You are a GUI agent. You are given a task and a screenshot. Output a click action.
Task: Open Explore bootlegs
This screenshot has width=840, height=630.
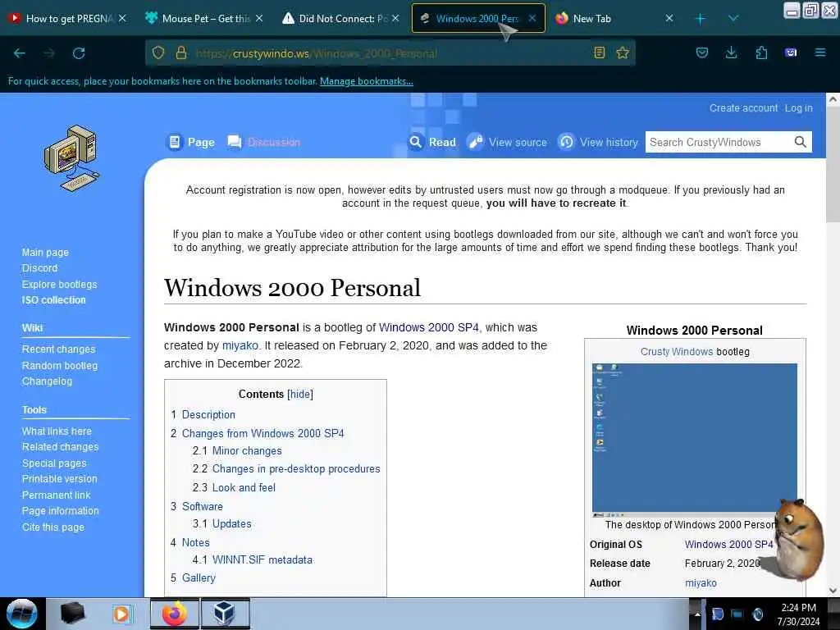coord(59,285)
